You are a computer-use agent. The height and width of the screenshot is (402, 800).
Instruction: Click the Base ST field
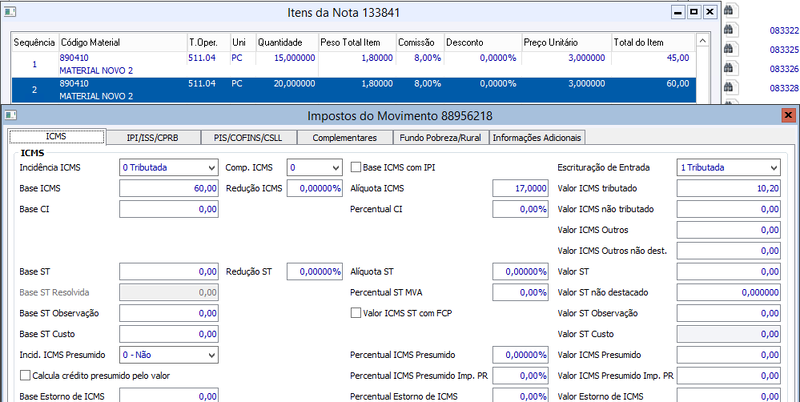pyautogui.click(x=169, y=272)
